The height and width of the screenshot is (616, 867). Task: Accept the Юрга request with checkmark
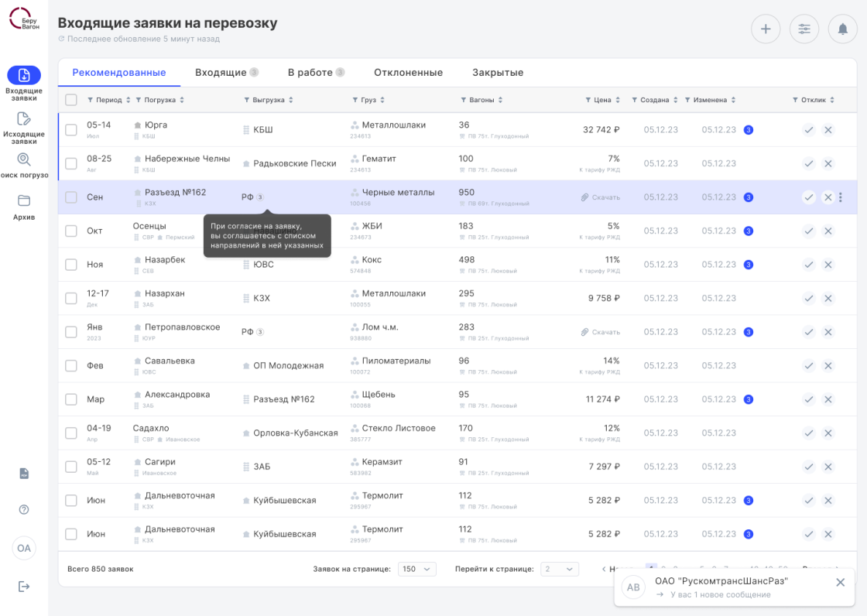click(808, 130)
